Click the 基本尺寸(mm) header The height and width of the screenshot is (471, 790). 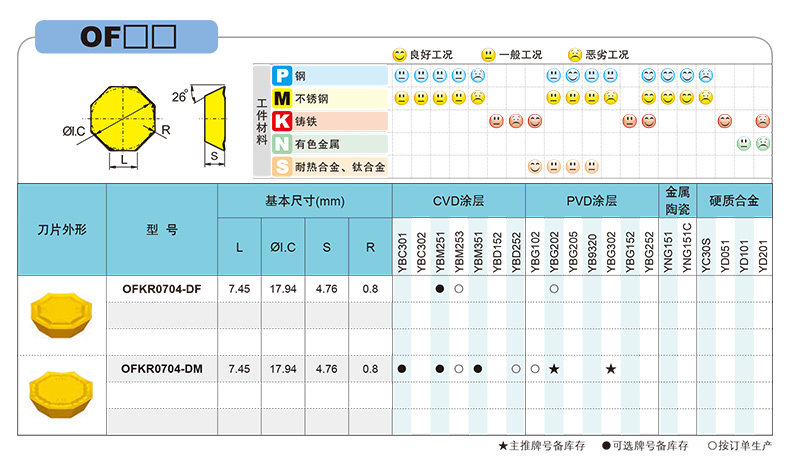pyautogui.click(x=305, y=201)
